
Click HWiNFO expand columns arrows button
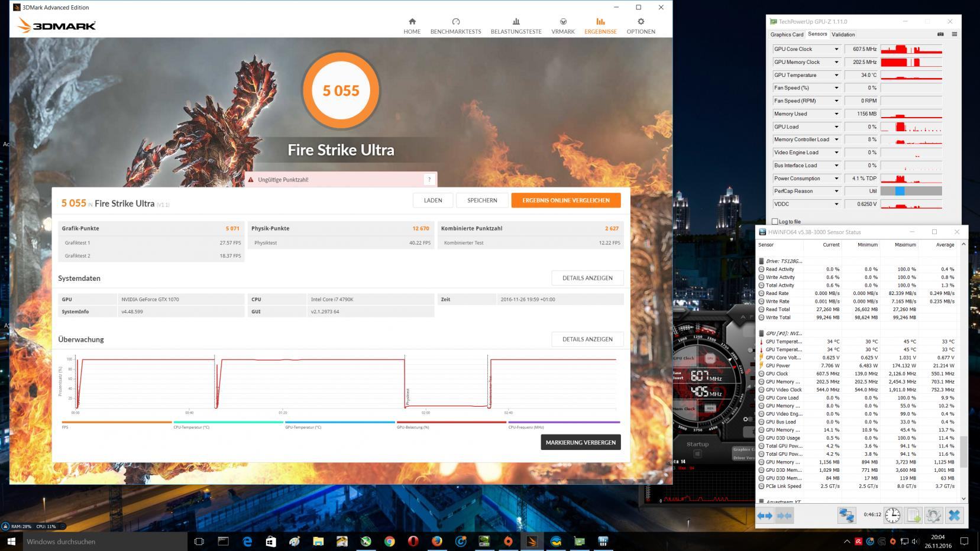[765, 516]
